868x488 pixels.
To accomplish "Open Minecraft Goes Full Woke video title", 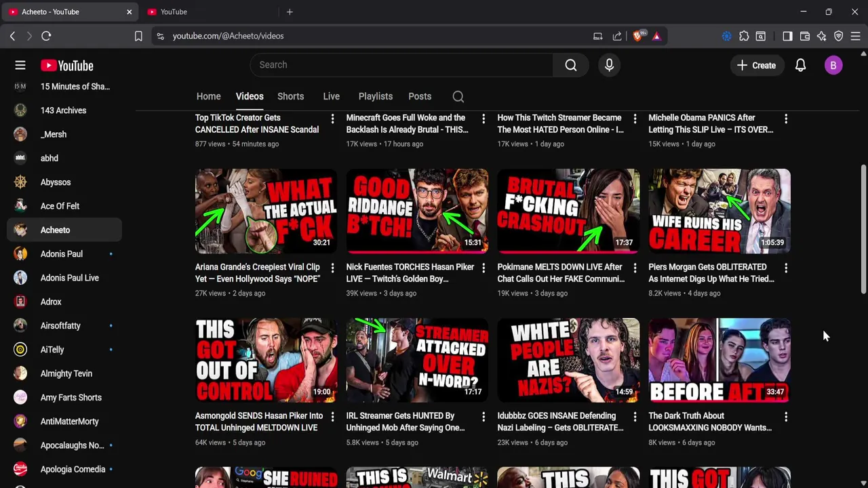I will pos(407,123).
